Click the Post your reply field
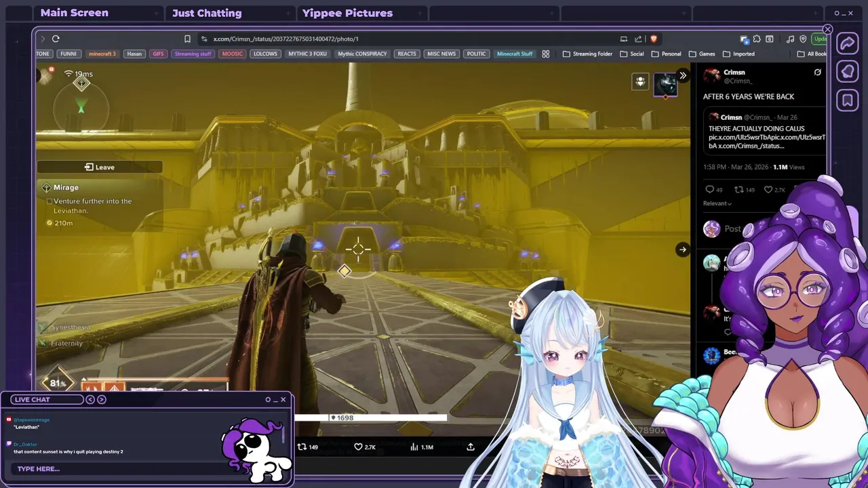 [x=733, y=229]
